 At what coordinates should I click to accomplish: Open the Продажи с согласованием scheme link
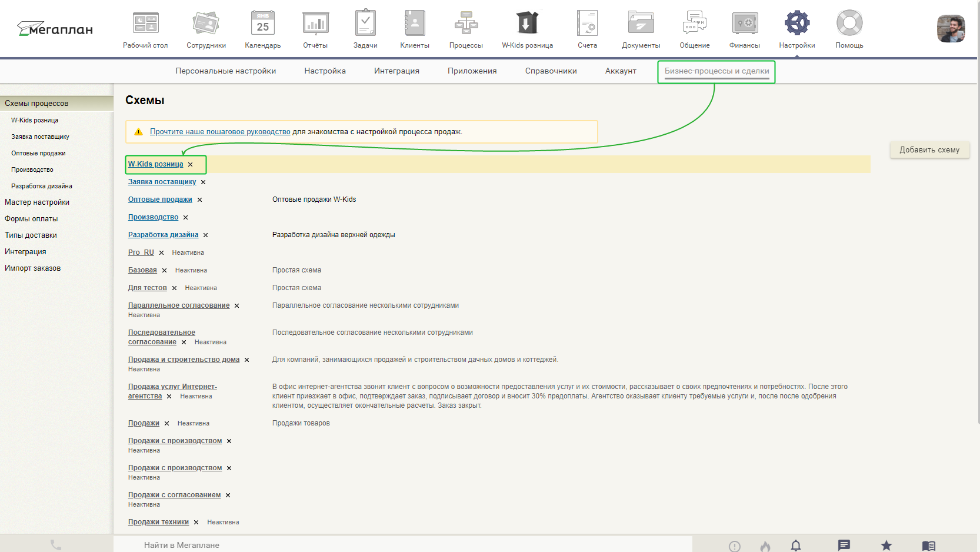(175, 495)
